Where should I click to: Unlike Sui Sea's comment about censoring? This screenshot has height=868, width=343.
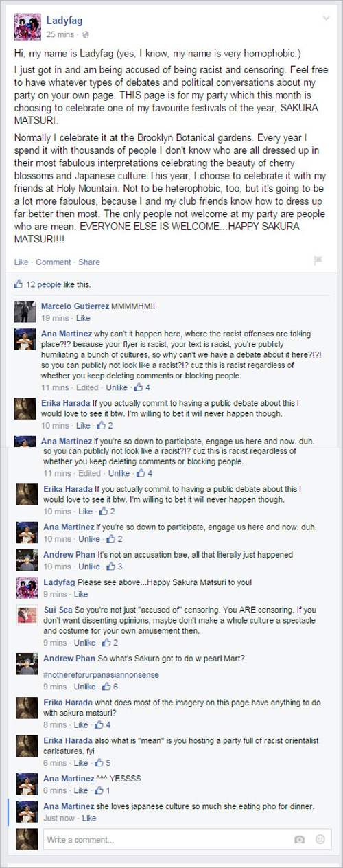click(85, 643)
